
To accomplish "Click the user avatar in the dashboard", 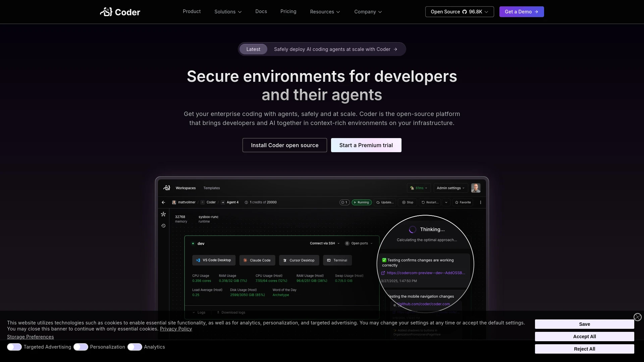I will (x=476, y=188).
